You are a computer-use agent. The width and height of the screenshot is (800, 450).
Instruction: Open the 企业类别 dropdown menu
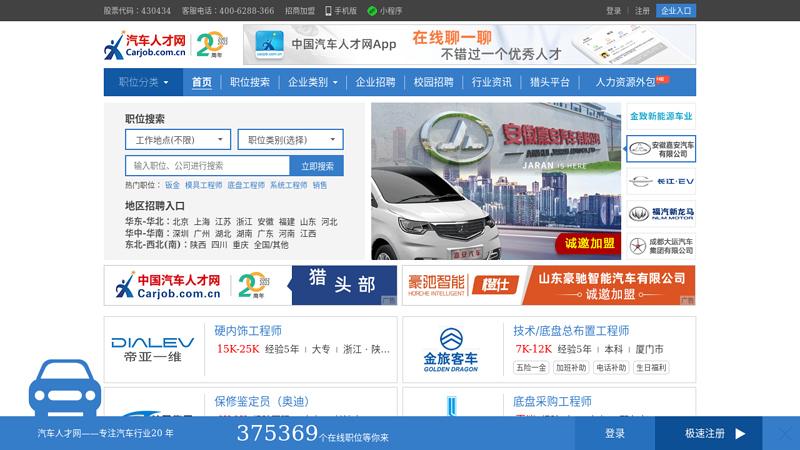pyautogui.click(x=313, y=82)
